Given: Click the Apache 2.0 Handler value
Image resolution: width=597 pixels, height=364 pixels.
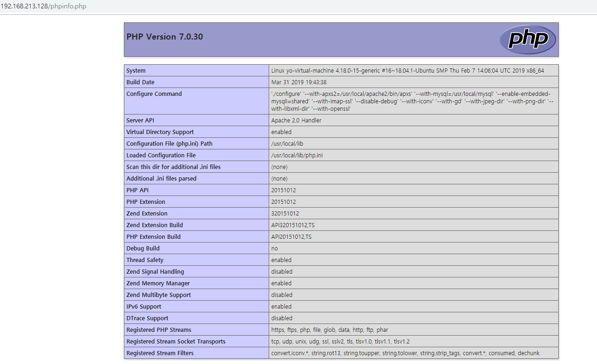Looking at the screenshot, I should [296, 121].
